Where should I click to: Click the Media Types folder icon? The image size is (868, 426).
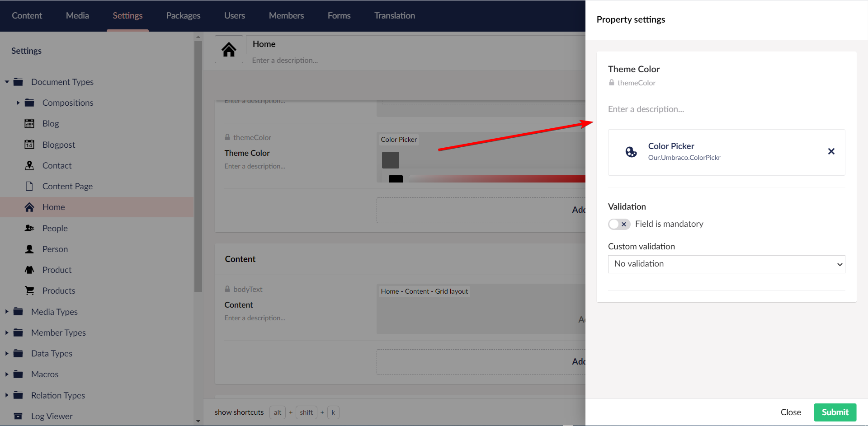point(19,312)
